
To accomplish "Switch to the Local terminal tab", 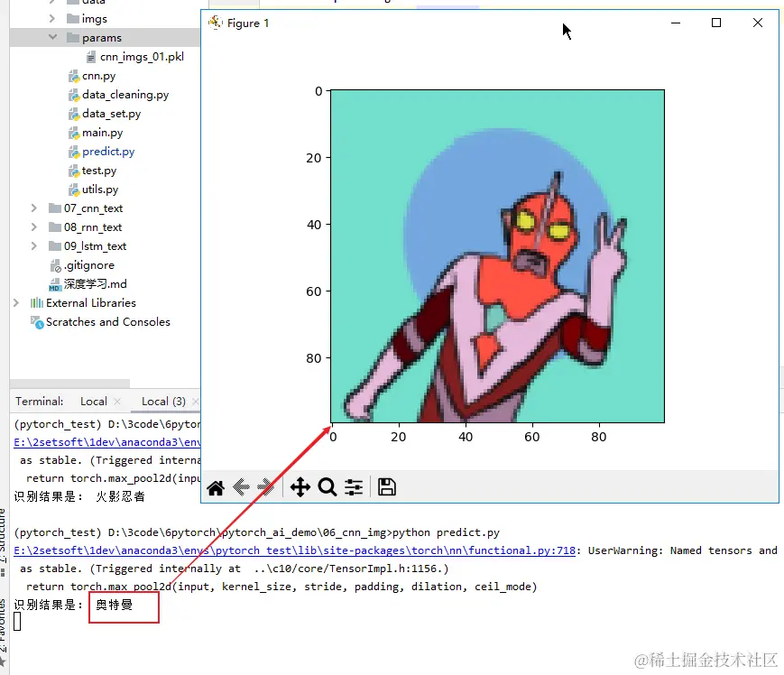I will (94, 401).
